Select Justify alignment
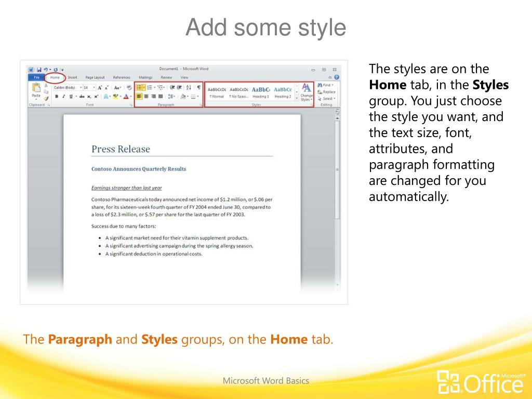 pyautogui.click(x=161, y=96)
